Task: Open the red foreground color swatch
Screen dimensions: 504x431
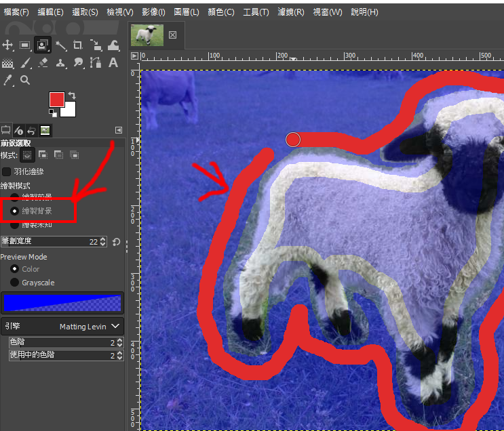Action: click(56, 99)
